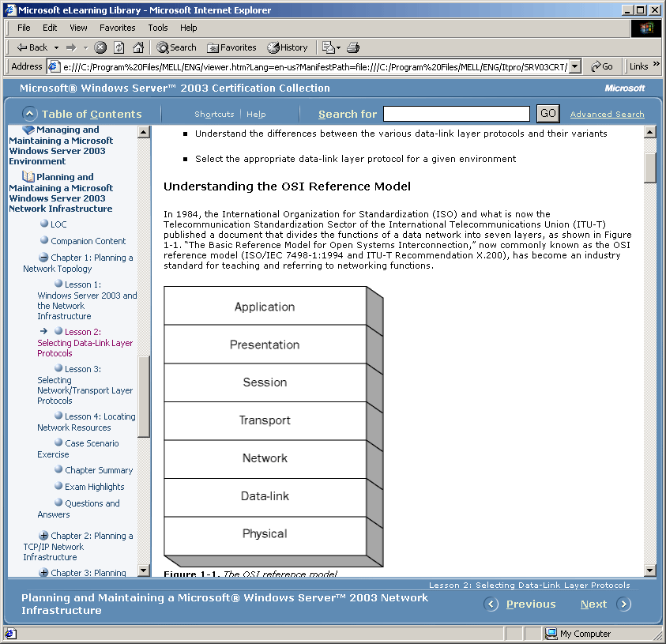Click the Next circle arrow icon
The width and height of the screenshot is (666, 644).
point(624,604)
